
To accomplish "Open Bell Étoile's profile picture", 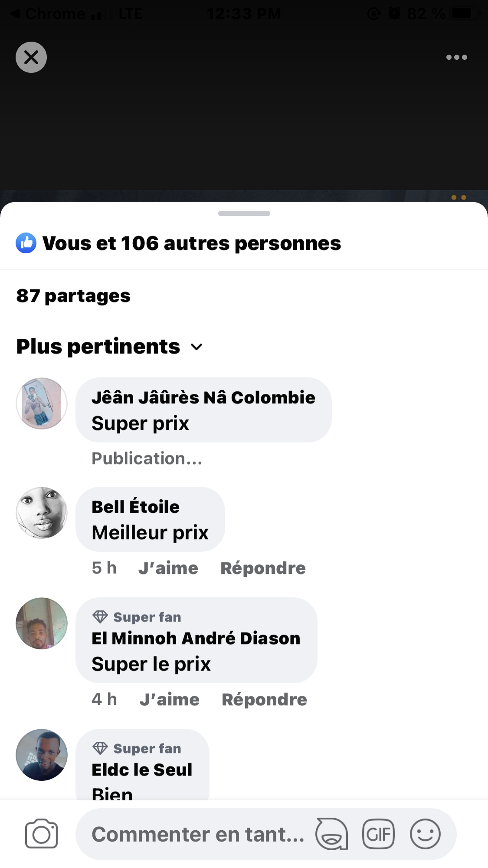I will (42, 513).
